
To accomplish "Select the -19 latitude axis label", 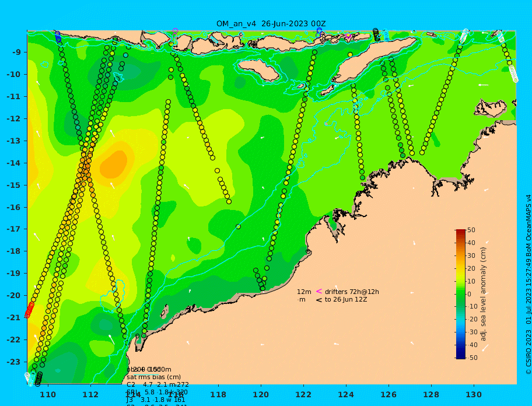I will coord(14,274).
